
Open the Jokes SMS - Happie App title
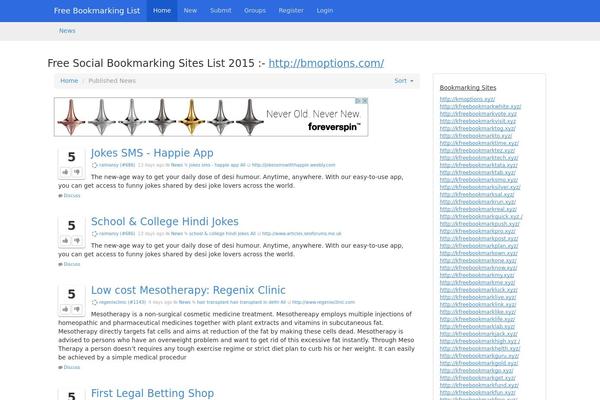click(152, 153)
